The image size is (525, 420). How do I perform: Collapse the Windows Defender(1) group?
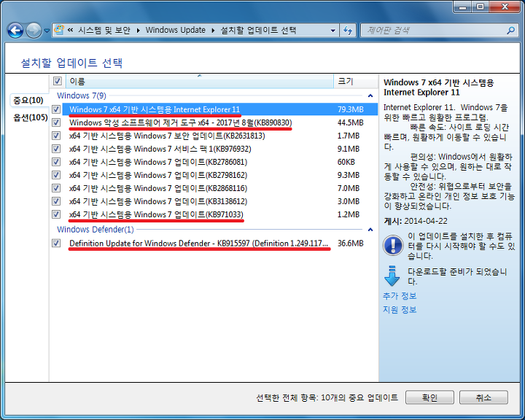coord(370,230)
